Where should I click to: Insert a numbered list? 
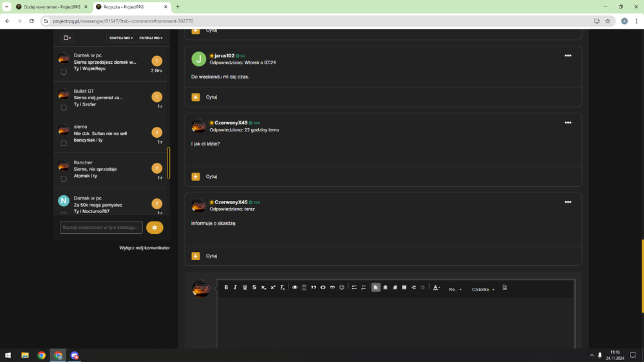(363, 288)
